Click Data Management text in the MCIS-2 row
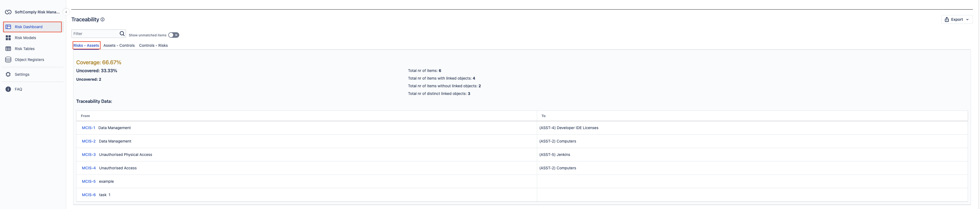Screen dimensions: 980x209 [115, 141]
